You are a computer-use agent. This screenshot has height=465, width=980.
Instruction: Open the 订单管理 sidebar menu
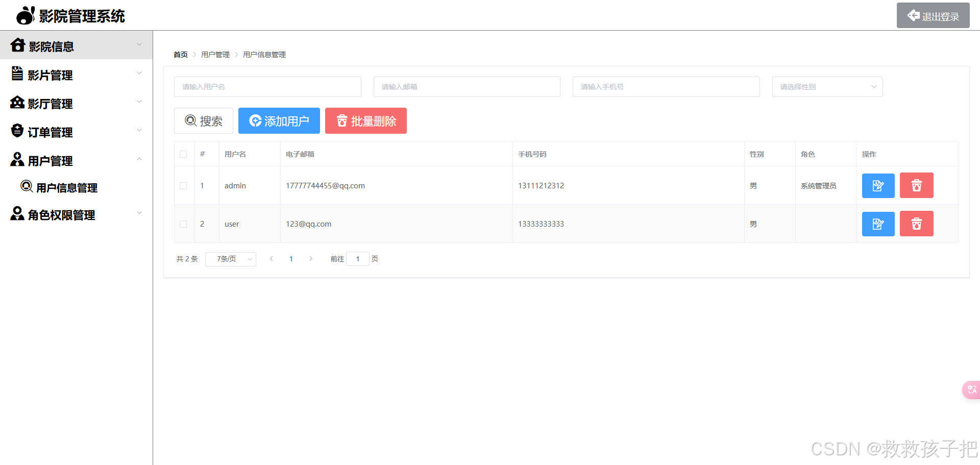tap(77, 131)
